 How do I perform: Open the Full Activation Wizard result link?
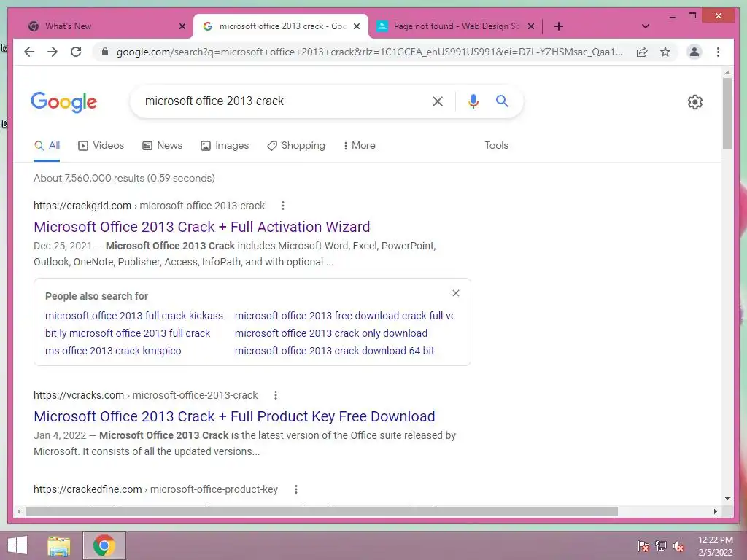201,227
